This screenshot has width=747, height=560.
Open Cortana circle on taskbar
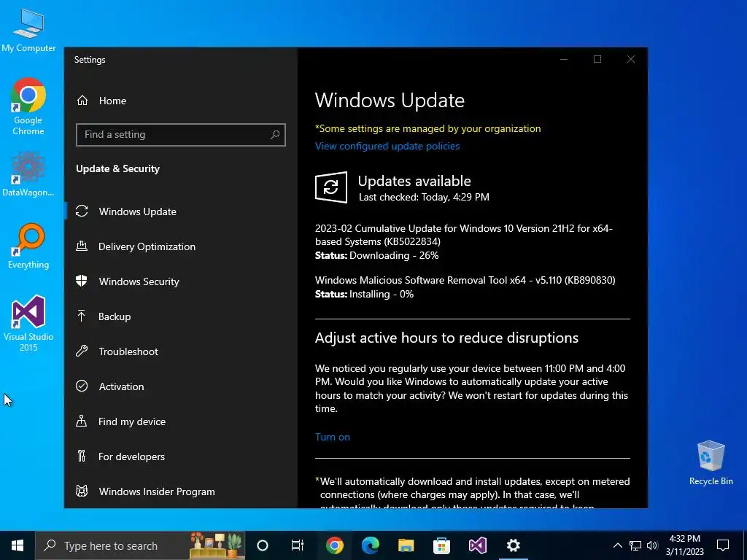(263, 545)
